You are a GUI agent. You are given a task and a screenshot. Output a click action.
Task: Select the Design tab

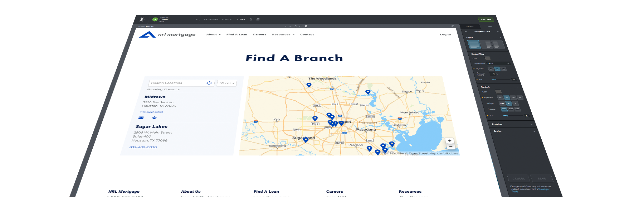(x=241, y=19)
